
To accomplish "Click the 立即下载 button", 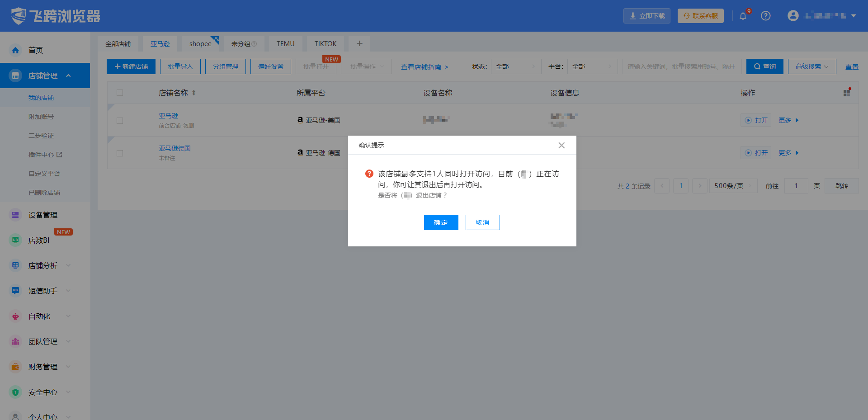I will coord(647,16).
